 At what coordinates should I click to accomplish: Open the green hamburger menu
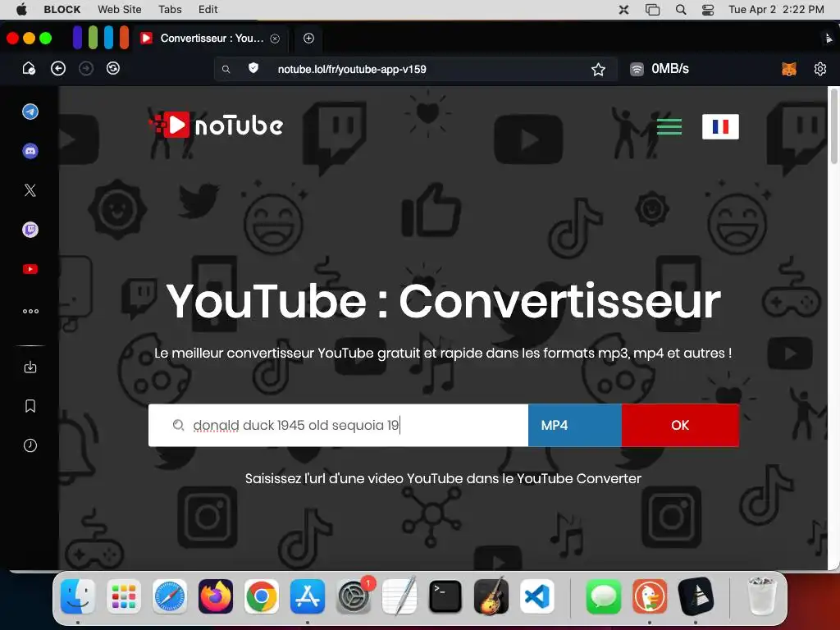669,126
